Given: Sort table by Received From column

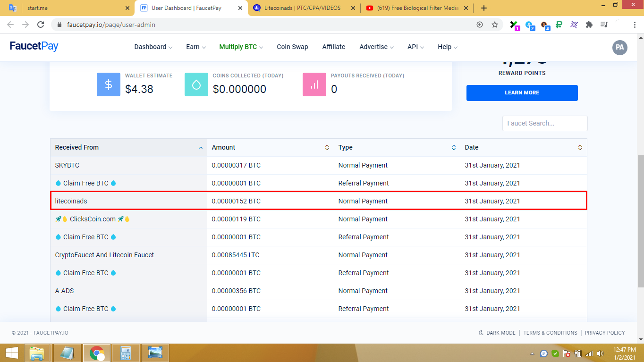Looking at the screenshot, I should (x=128, y=147).
